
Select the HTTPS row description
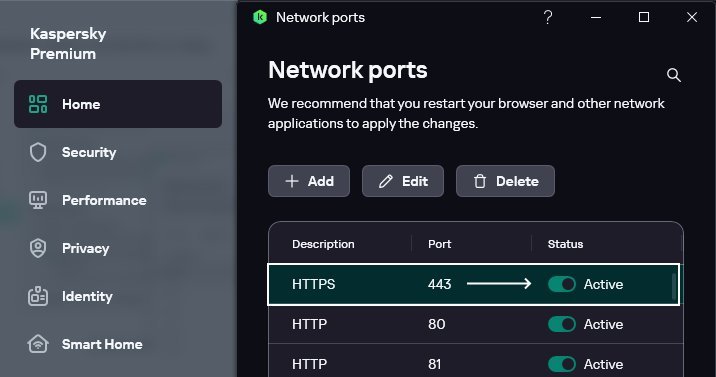click(x=314, y=284)
